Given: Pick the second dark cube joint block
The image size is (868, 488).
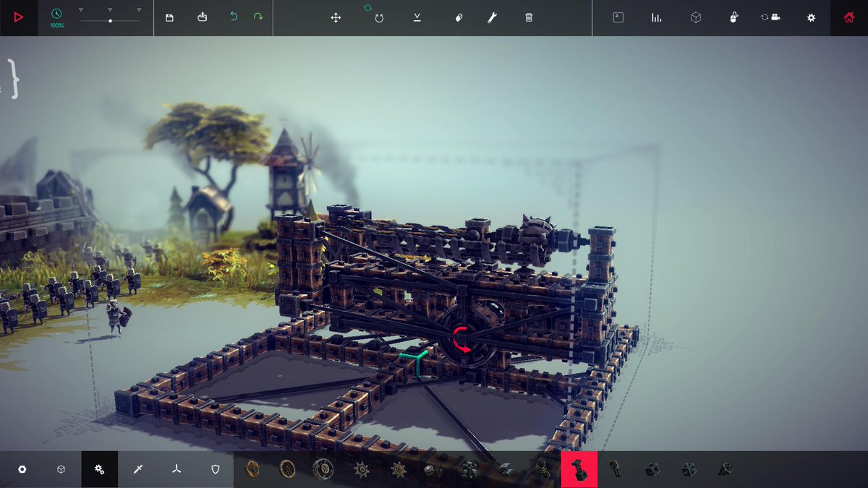Looking at the screenshot, I should [x=689, y=469].
